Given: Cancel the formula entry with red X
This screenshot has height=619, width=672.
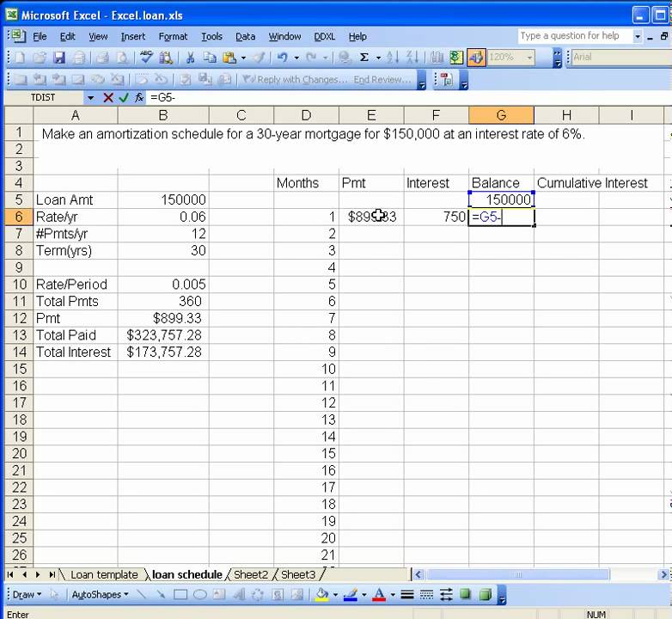Looking at the screenshot, I should point(108,98).
